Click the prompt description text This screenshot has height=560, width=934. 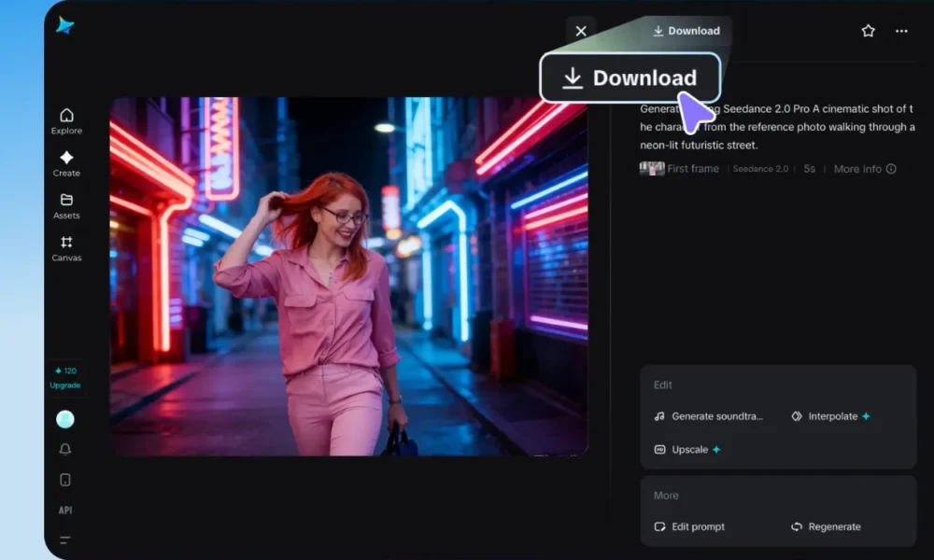[777, 127]
